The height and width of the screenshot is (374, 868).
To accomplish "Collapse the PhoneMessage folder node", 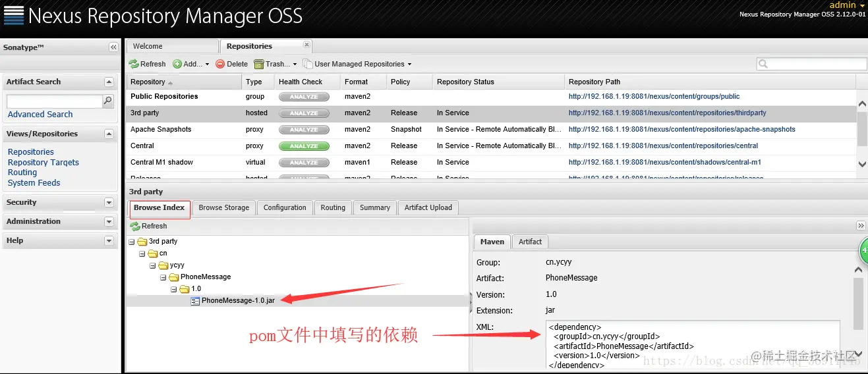I will 163,277.
